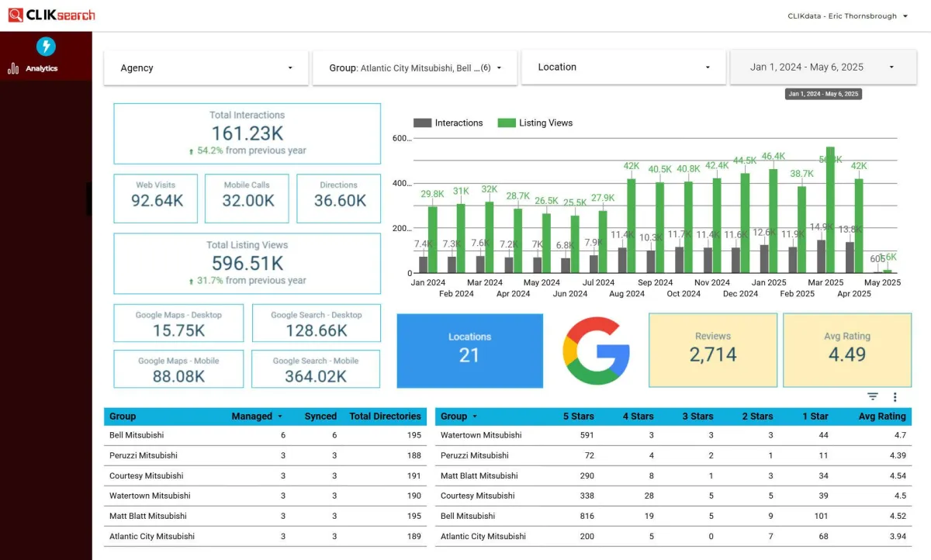Click the Google logo image
This screenshot has width=931, height=560.
point(596,351)
